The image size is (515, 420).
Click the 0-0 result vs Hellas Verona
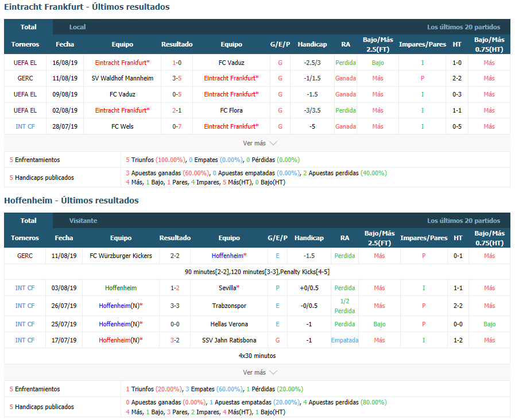(175, 324)
